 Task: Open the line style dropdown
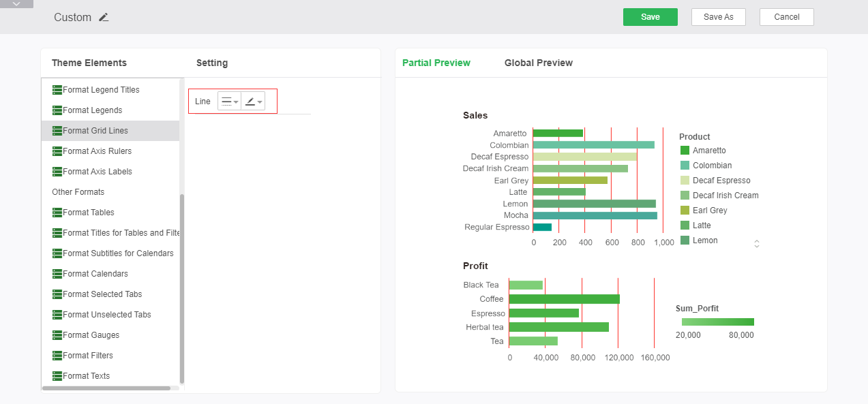(229, 102)
